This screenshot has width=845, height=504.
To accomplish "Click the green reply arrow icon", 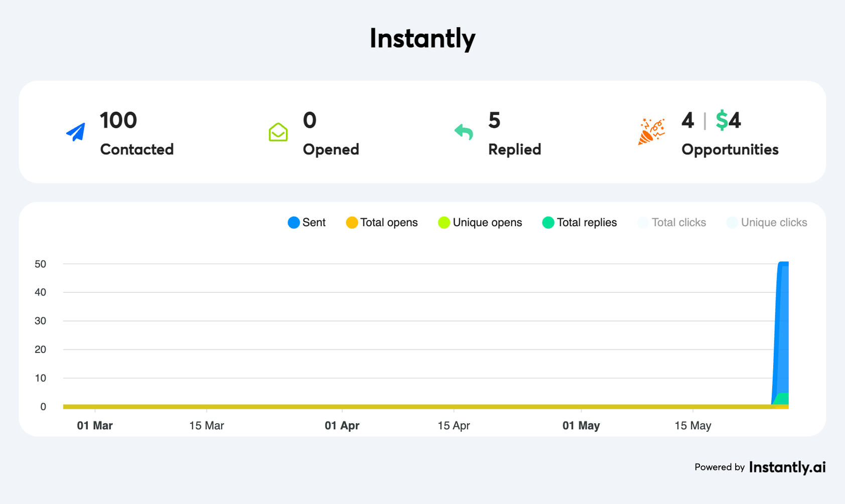I will 464,132.
